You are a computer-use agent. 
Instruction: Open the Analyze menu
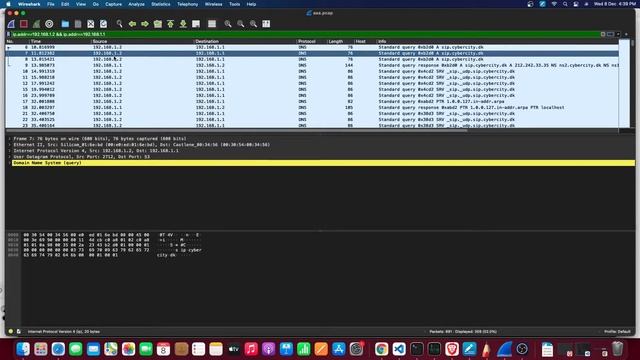[136, 4]
